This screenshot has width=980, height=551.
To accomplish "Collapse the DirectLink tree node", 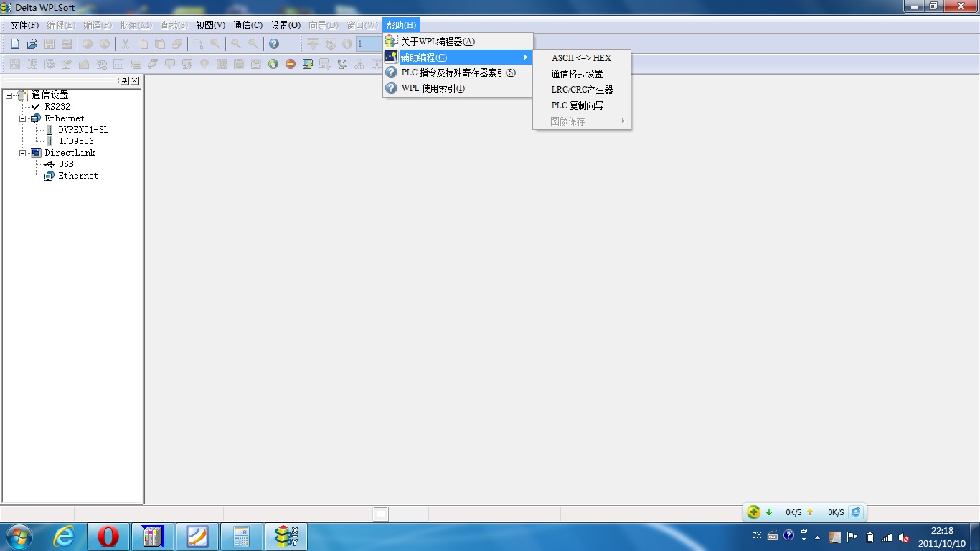I will [23, 153].
